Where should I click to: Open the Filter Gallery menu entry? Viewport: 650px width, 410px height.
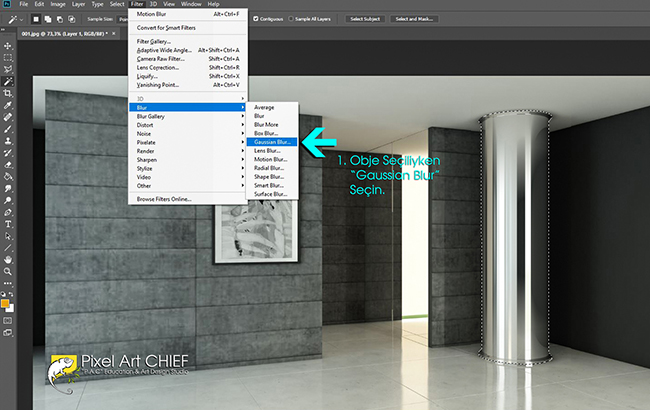(x=153, y=41)
